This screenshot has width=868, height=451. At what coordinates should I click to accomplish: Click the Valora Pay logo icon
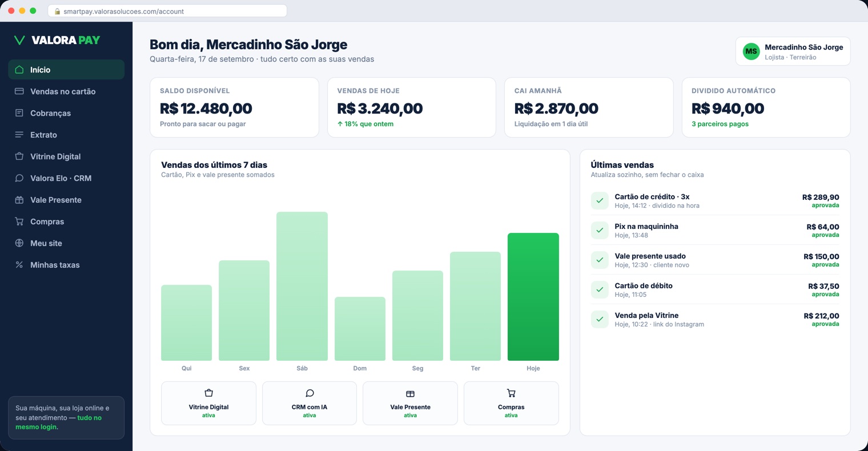click(x=19, y=40)
